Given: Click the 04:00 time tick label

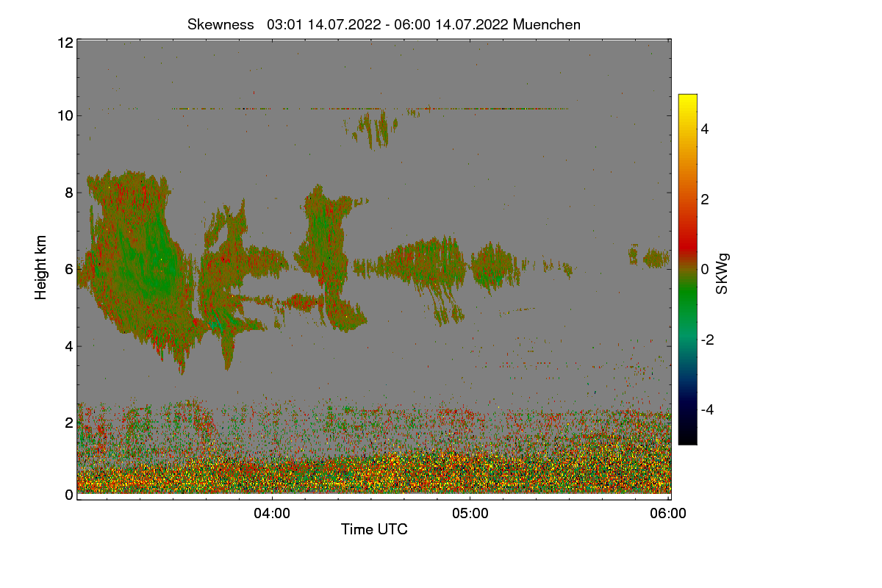Looking at the screenshot, I should pos(272,514).
